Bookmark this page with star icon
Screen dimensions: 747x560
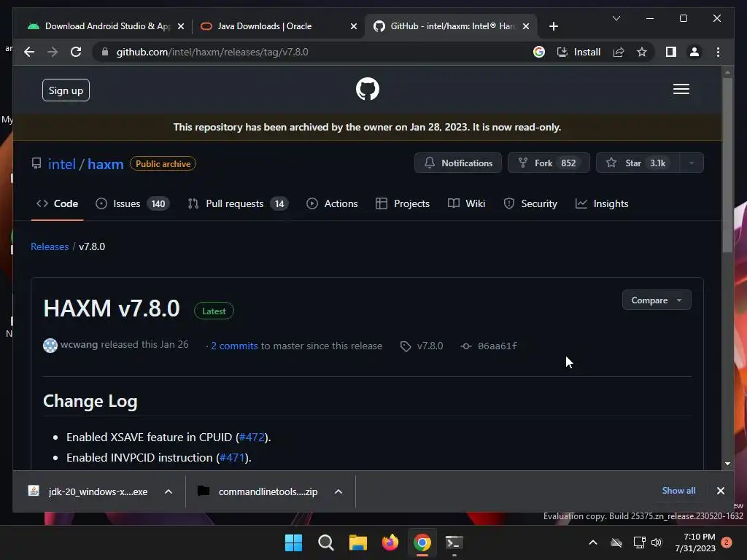(642, 52)
